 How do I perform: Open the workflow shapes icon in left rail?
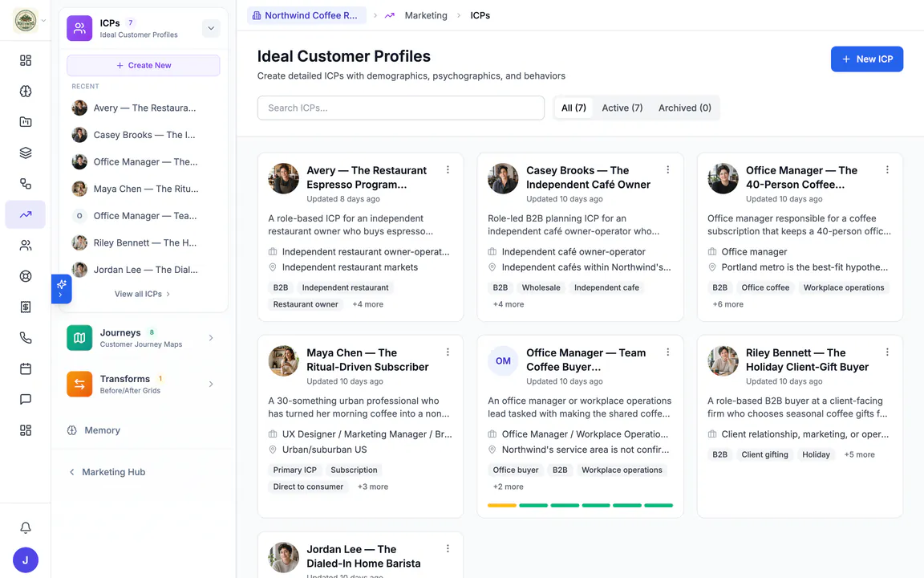26,183
